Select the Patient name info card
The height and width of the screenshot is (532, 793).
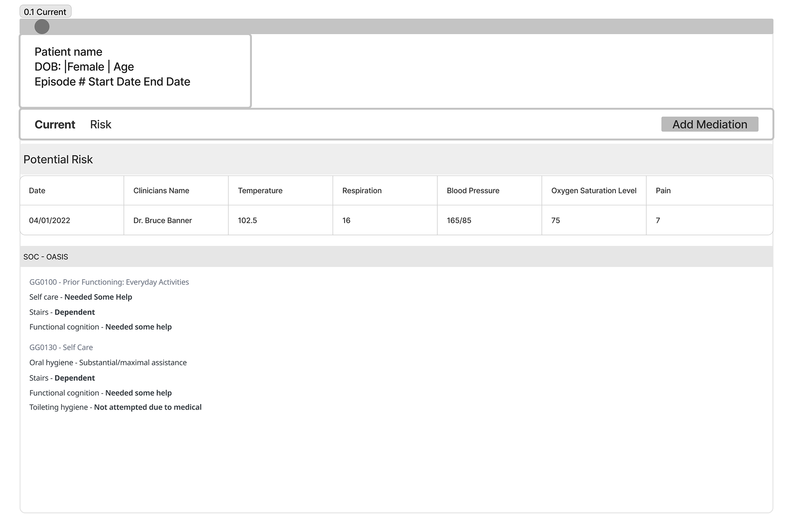point(135,71)
